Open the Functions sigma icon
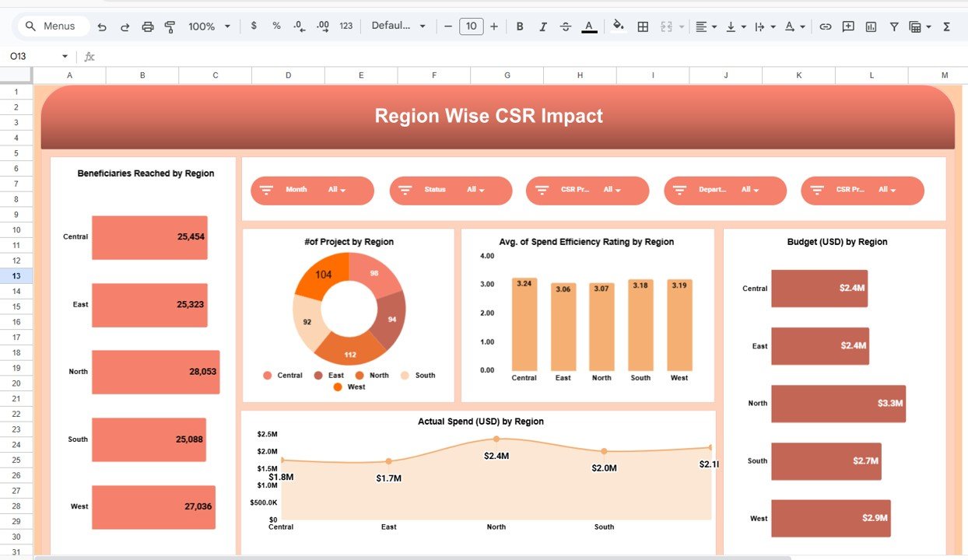 click(x=947, y=26)
